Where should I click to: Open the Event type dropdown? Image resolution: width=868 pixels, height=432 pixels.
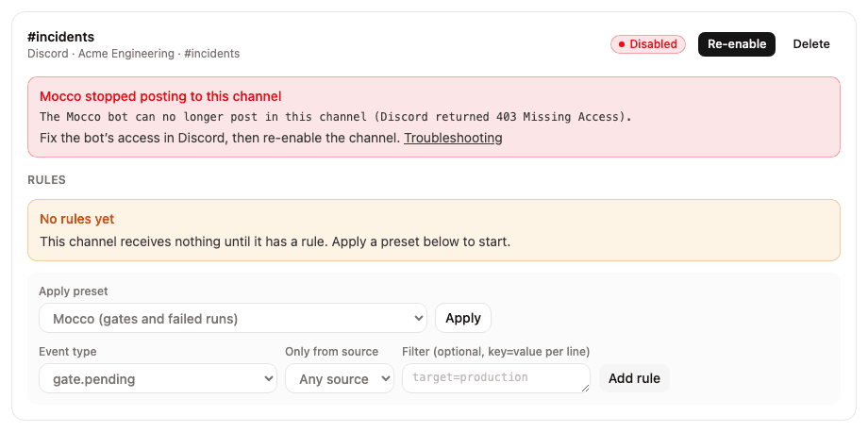point(158,378)
